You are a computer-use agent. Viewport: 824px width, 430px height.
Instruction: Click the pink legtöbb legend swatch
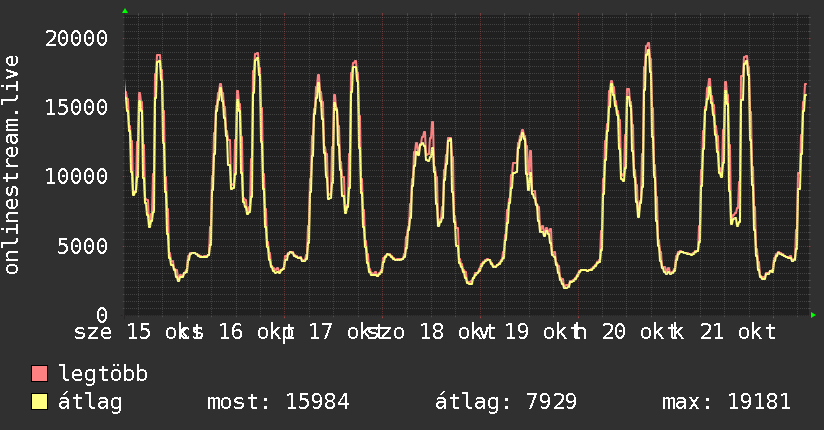click(39, 373)
